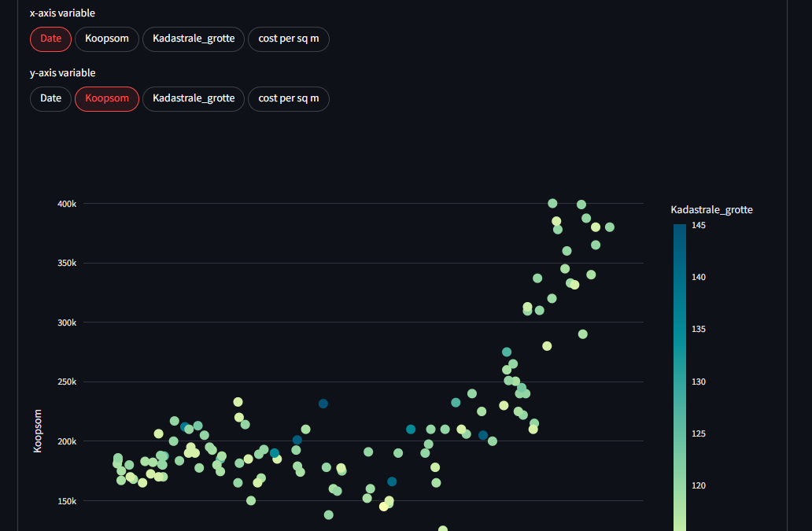Click the isolated dark blue point near 230k

(x=323, y=404)
